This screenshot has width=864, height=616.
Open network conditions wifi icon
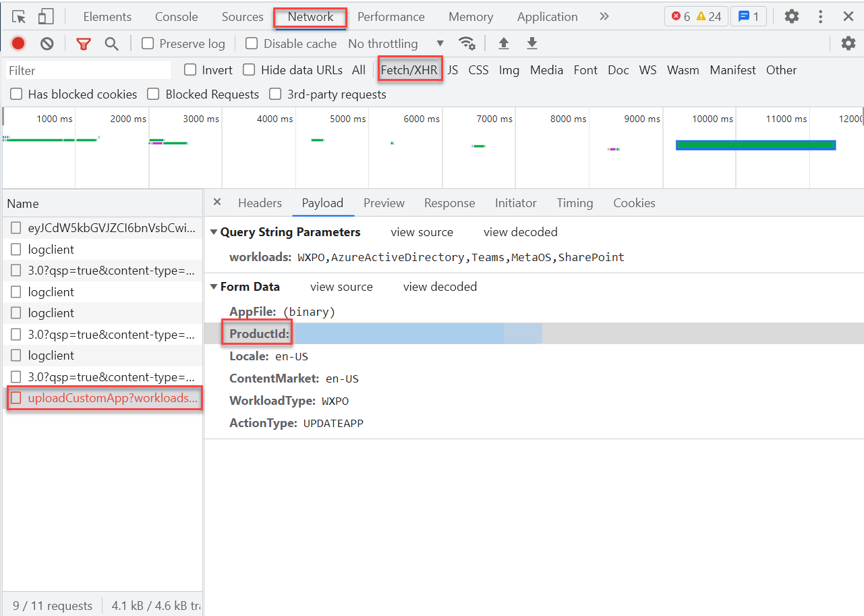coord(467,44)
